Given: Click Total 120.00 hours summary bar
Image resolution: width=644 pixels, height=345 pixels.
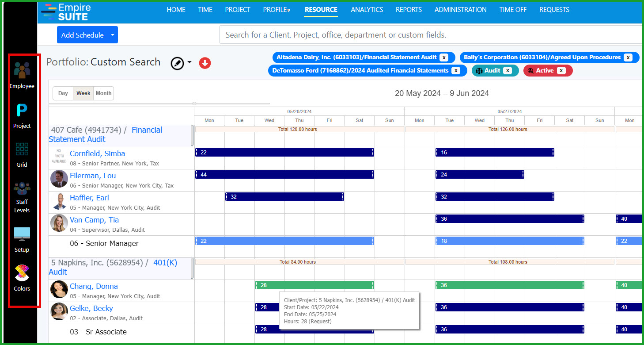Looking at the screenshot, I should click(x=299, y=129).
